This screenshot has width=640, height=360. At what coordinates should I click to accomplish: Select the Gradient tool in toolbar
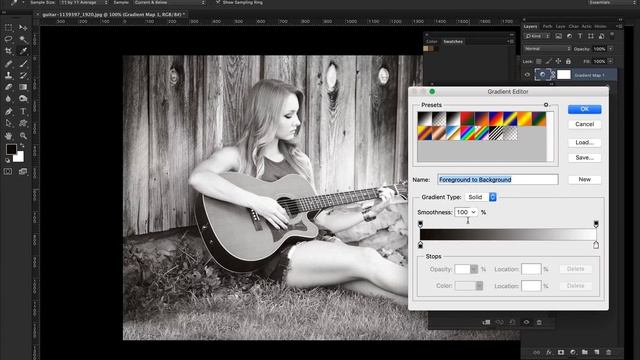click(x=23, y=87)
